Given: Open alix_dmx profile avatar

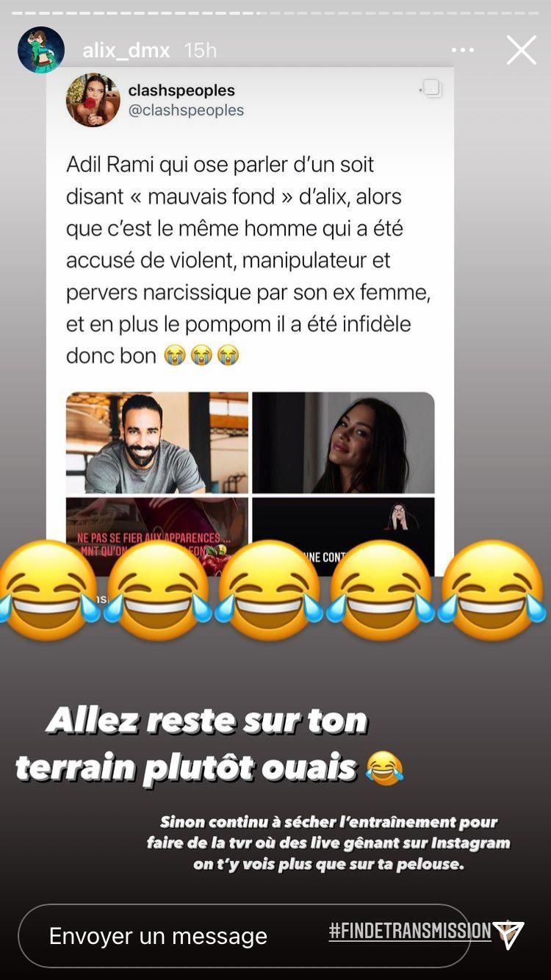Looking at the screenshot, I should (41, 50).
